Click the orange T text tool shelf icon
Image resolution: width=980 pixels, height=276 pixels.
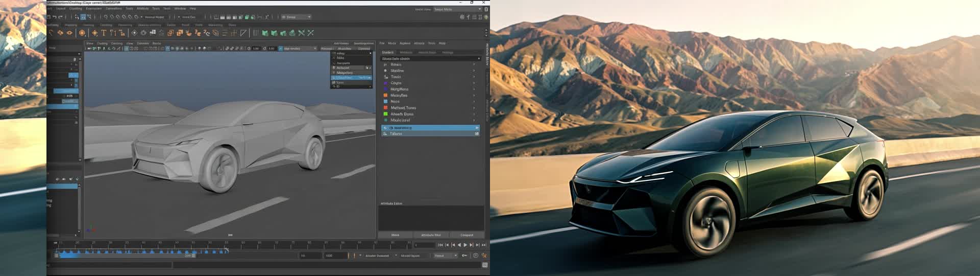pos(104,33)
